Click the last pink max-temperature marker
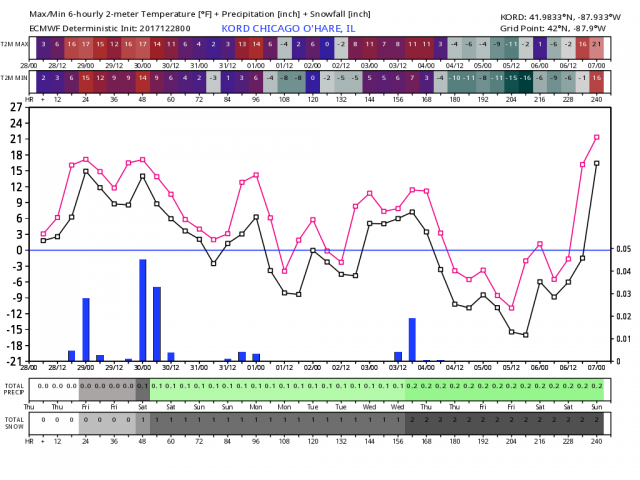 597,137
